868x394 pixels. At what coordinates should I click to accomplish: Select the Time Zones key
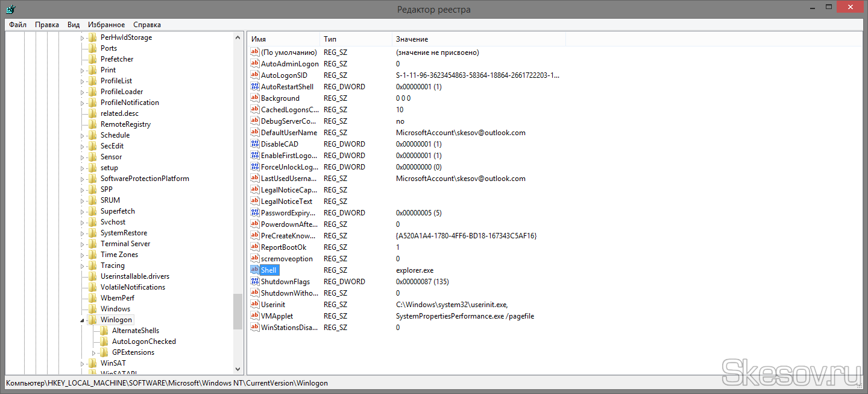(x=119, y=255)
